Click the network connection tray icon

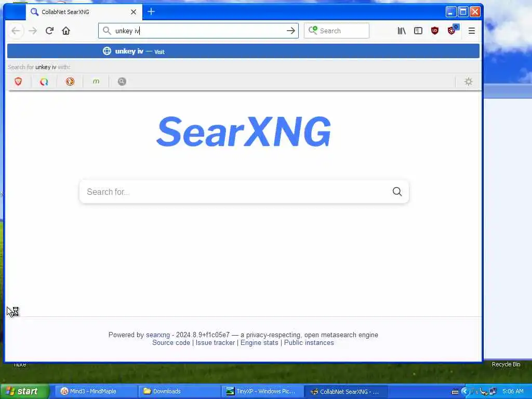pos(493,391)
